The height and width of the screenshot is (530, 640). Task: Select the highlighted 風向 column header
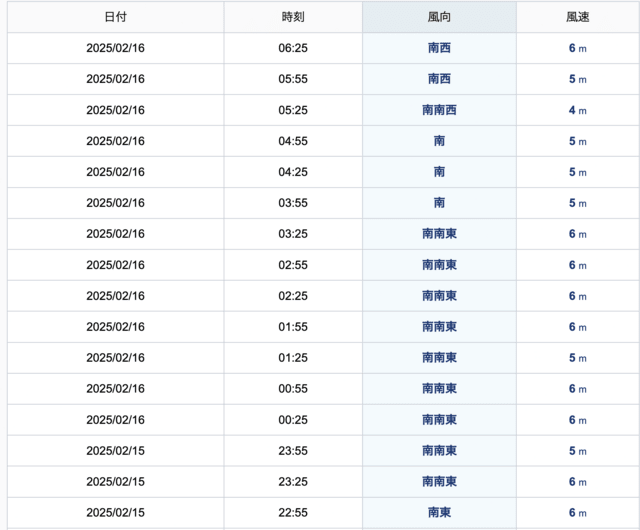point(439,17)
